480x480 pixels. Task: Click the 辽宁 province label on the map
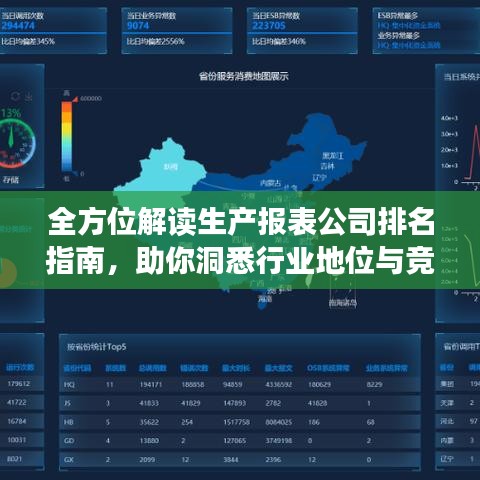coord(319,178)
